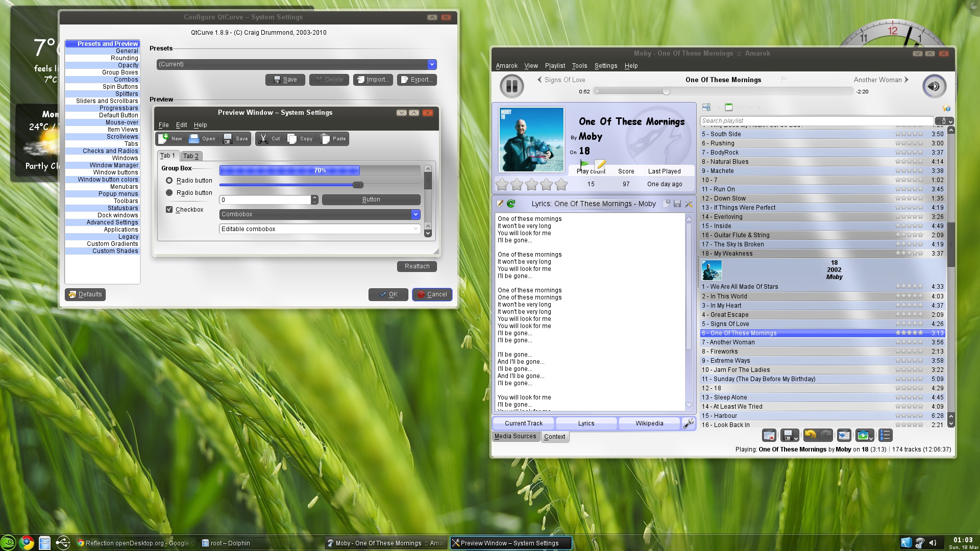
Task: Switch to Tab 2 in preview
Action: [191, 156]
